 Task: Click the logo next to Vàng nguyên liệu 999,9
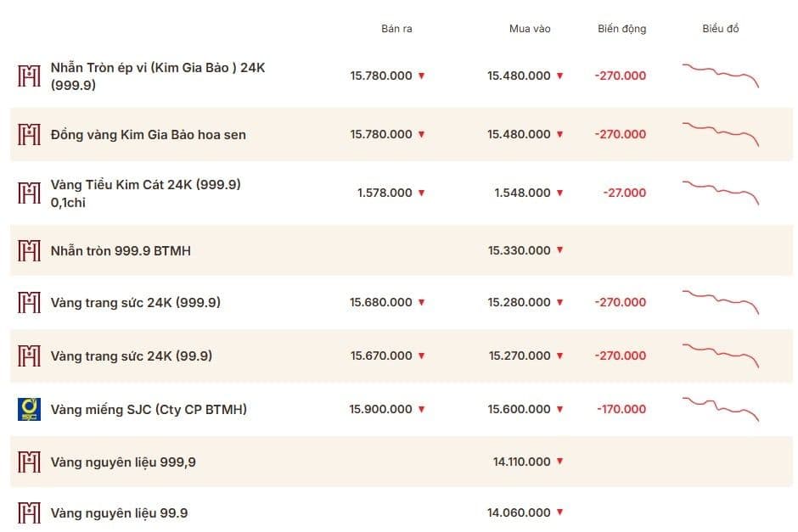(29, 462)
